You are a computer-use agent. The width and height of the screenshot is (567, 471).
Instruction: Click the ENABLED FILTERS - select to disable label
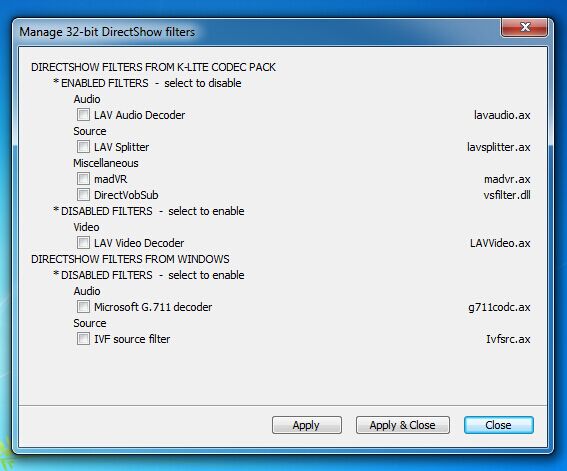tap(147, 83)
